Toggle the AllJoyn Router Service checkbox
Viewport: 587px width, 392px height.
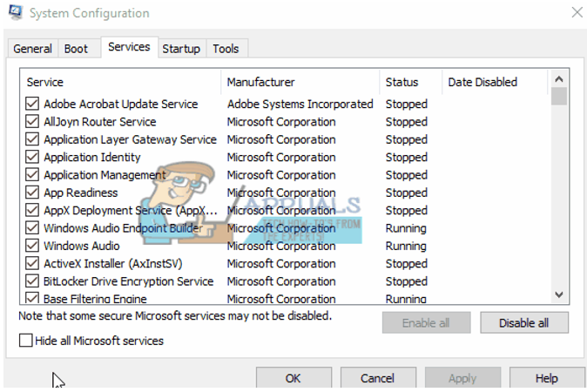[33, 122]
